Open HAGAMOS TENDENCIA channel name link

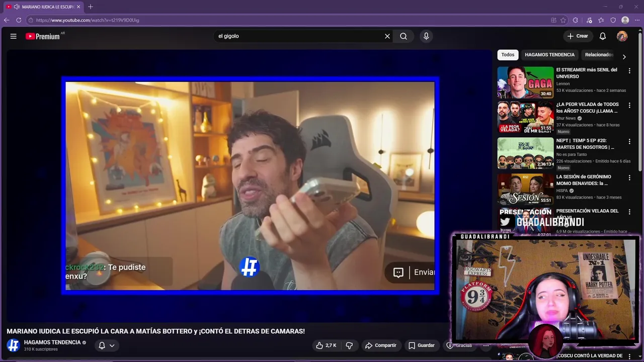click(52, 342)
